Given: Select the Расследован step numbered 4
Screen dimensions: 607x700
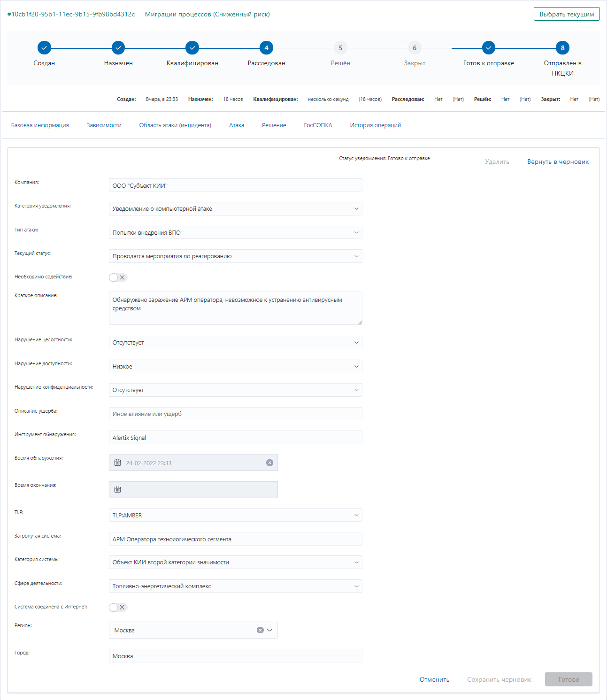Looking at the screenshot, I should click(x=266, y=47).
